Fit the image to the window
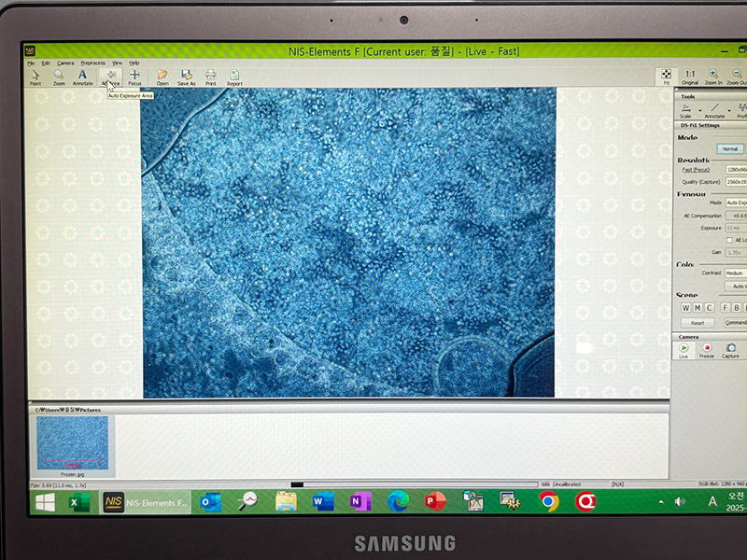Viewport: 747px width, 560px height. [x=666, y=76]
